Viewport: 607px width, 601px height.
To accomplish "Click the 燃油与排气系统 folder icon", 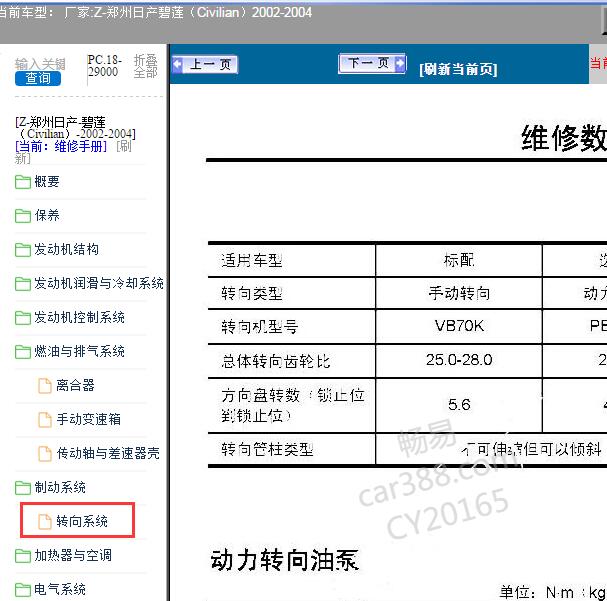I will [23, 352].
